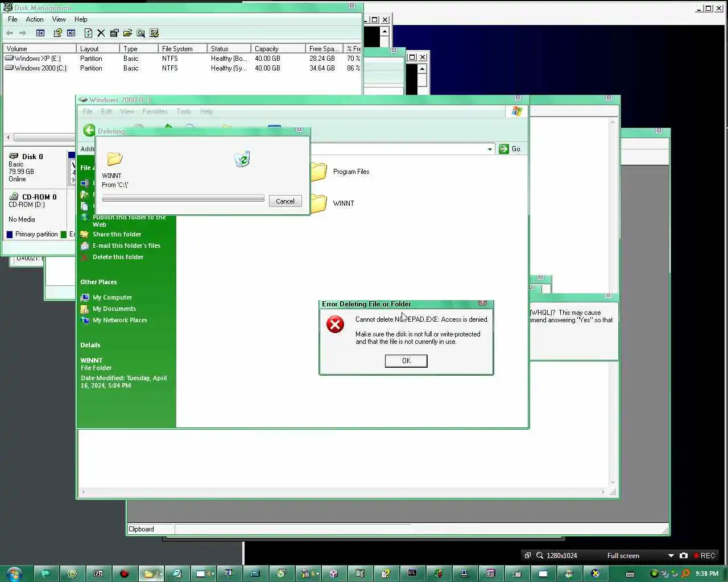Viewport: 728px width, 582px height.
Task: Click the black X Delete icon in Disk Management toolbar
Action: [101, 33]
